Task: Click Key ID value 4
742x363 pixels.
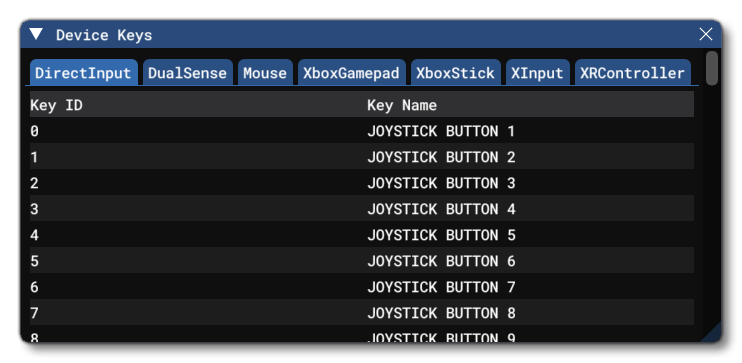Action: point(35,235)
